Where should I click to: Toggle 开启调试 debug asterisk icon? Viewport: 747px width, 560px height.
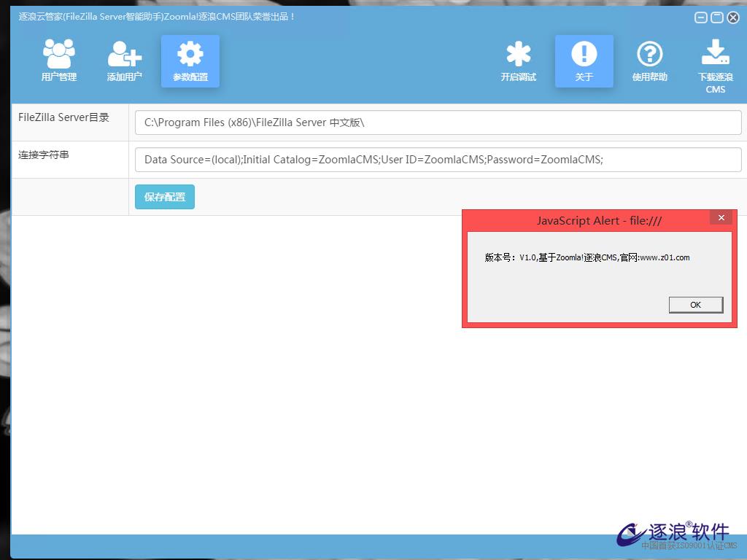tap(519, 61)
